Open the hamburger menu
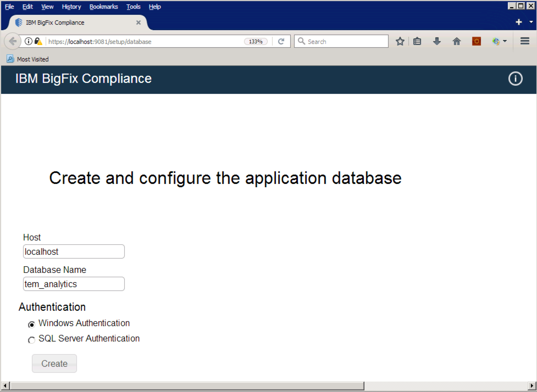537x392 pixels. coord(525,41)
